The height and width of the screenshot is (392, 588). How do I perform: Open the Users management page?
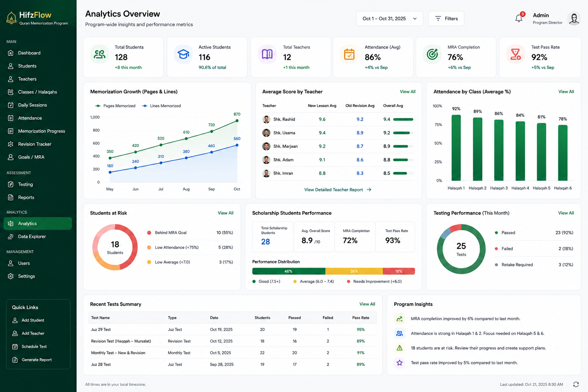(x=38, y=263)
